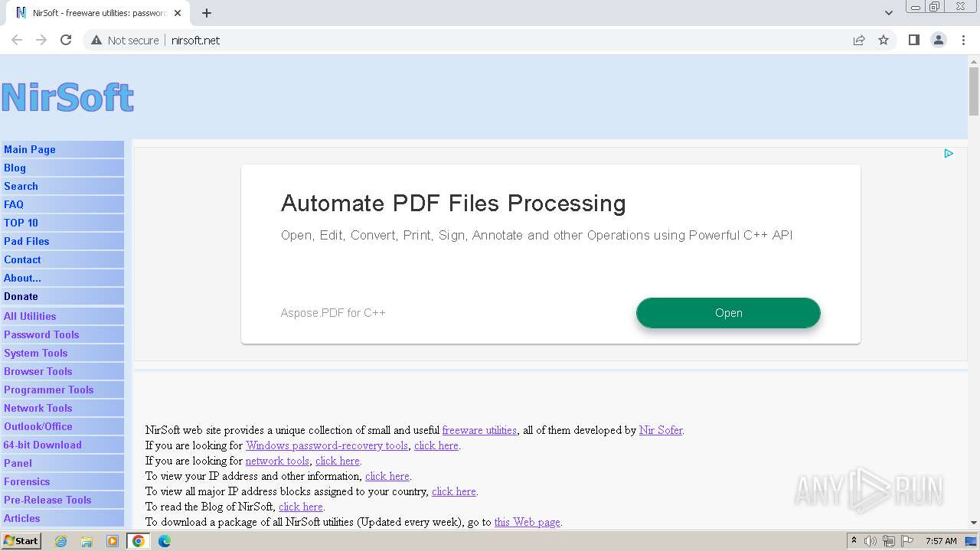Go back with the browser back arrow
Screen dimensions: 980x551
[x=17, y=40]
